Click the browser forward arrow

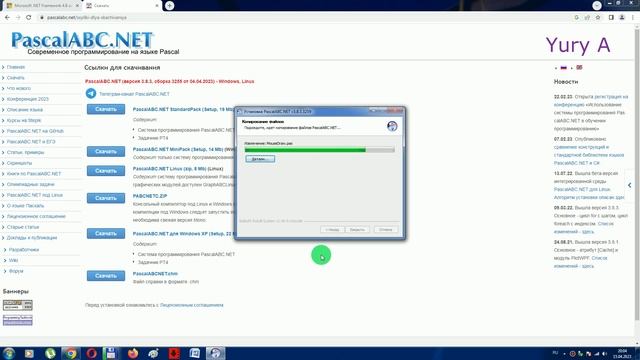click(x=18, y=18)
